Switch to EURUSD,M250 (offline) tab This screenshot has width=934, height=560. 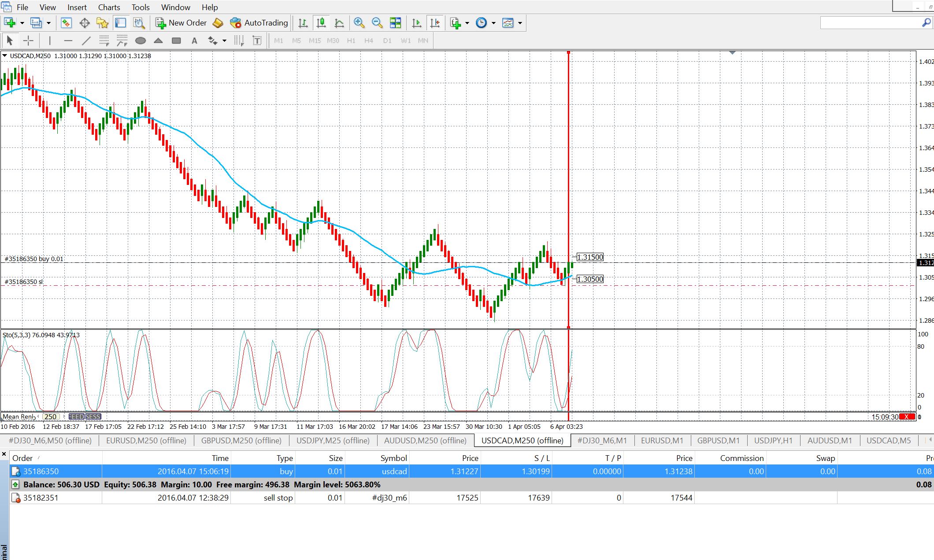click(x=146, y=440)
